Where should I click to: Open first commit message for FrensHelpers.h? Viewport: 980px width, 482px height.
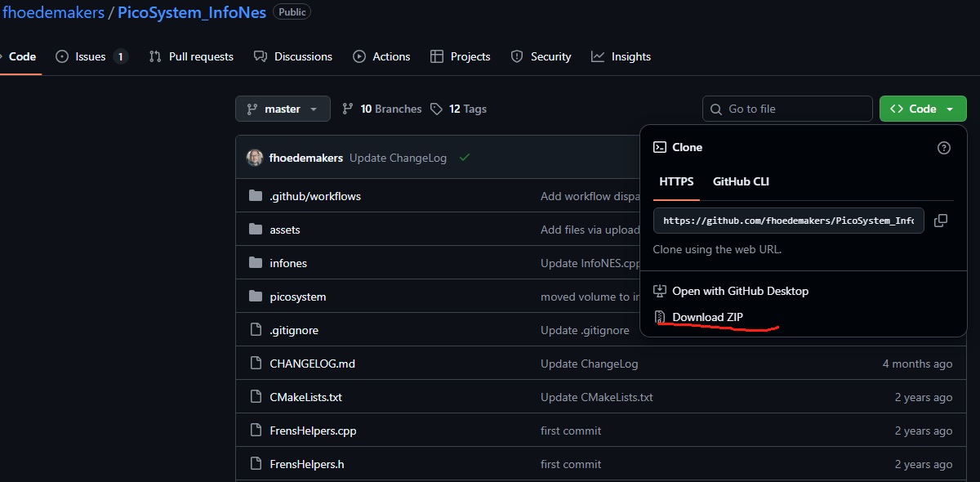pyautogui.click(x=571, y=464)
